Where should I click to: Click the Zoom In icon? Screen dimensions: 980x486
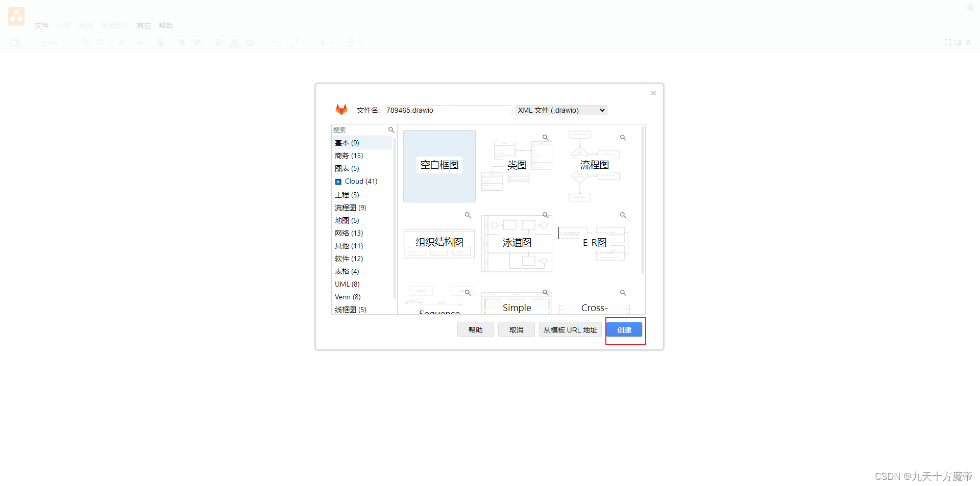pos(86,43)
